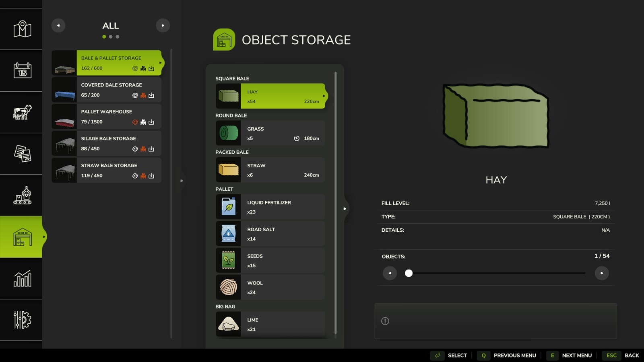This screenshot has height=362, width=644.
Task: Click PREVIOUS MENU at the bottom
Action: tap(514, 356)
